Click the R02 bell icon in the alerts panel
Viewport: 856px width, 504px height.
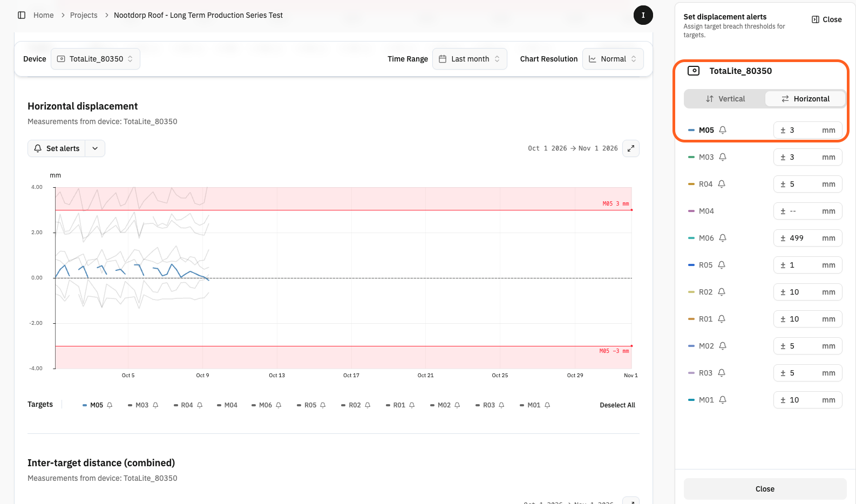pos(722,292)
